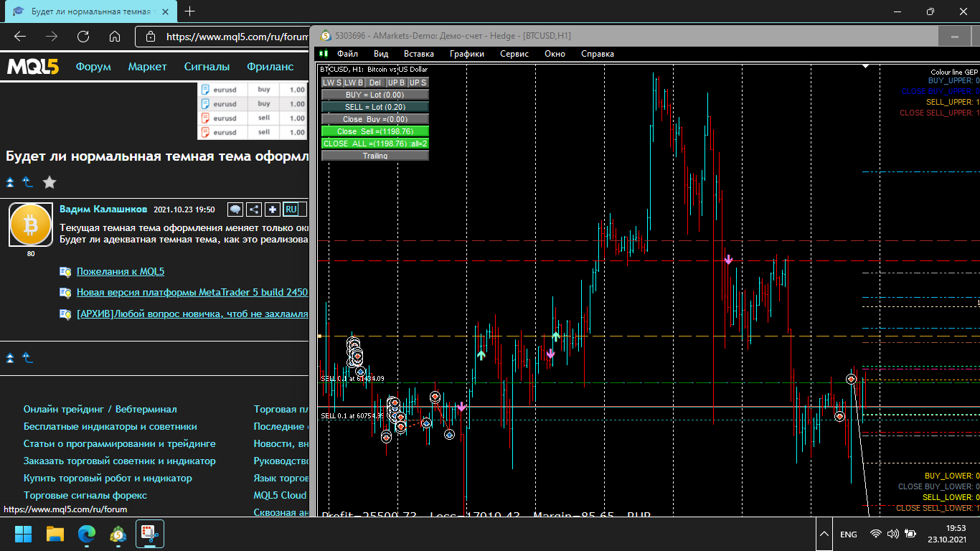The width and height of the screenshot is (980, 551).
Task: Open footer link 'Купить торговый робот и индикатор'
Action: coord(108,478)
